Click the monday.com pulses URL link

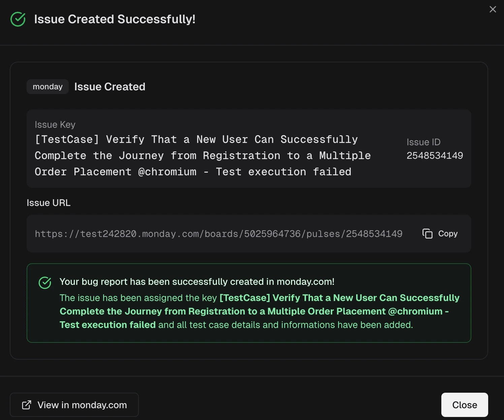click(219, 234)
